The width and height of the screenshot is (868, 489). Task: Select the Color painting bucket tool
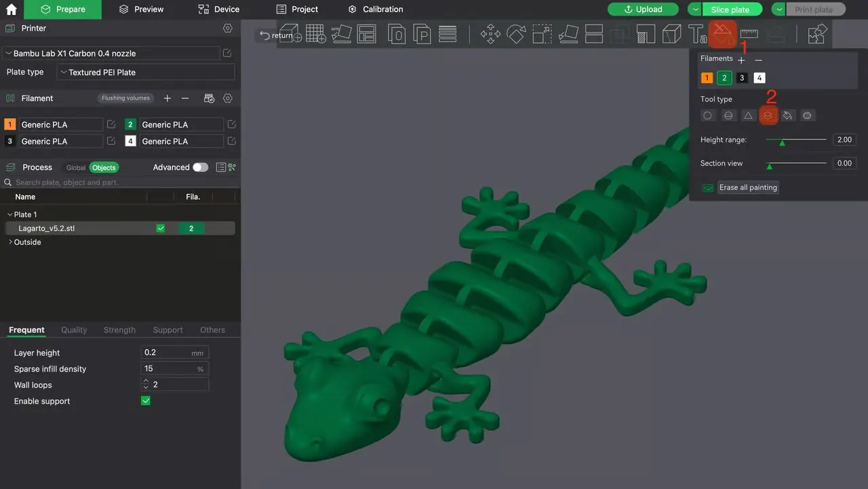coord(722,33)
